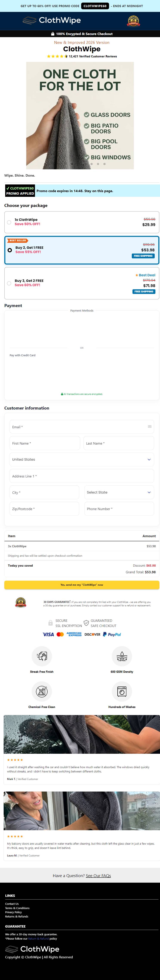Image resolution: width=160 pixels, height=980 pixels.
Task: Open the United States country dropdown
Action: (82, 459)
